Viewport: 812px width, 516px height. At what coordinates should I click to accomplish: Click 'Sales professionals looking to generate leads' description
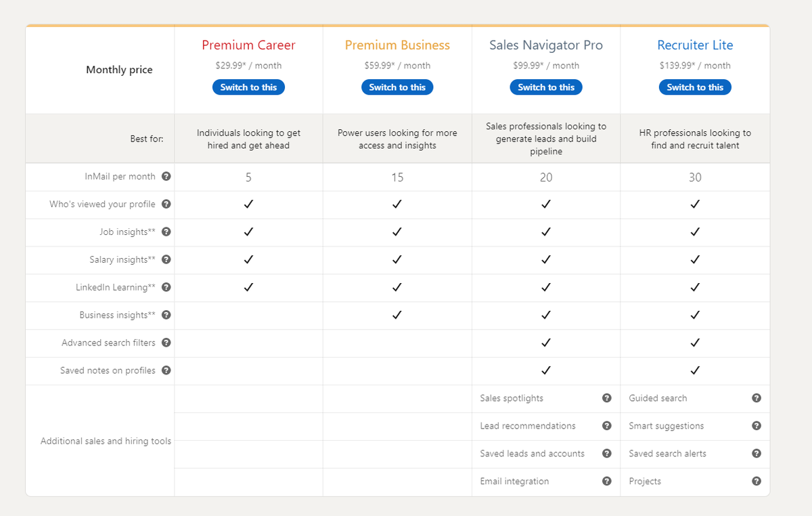[x=546, y=139]
